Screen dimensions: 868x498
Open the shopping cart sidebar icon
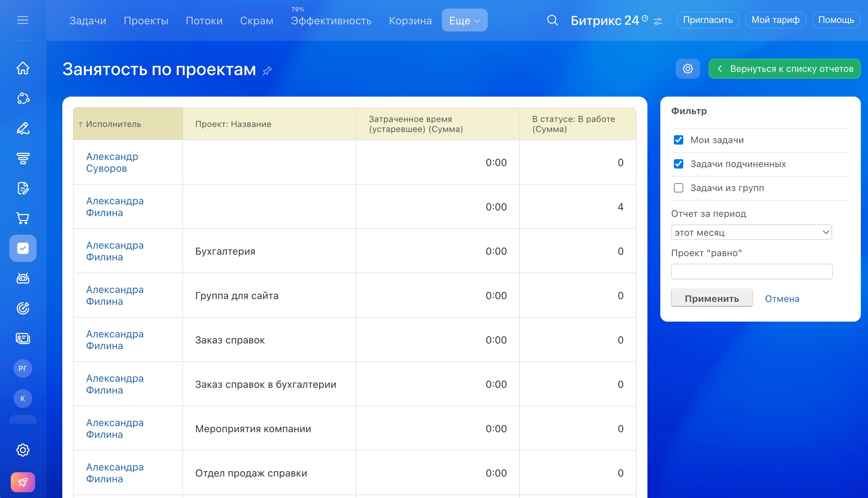[23, 218]
